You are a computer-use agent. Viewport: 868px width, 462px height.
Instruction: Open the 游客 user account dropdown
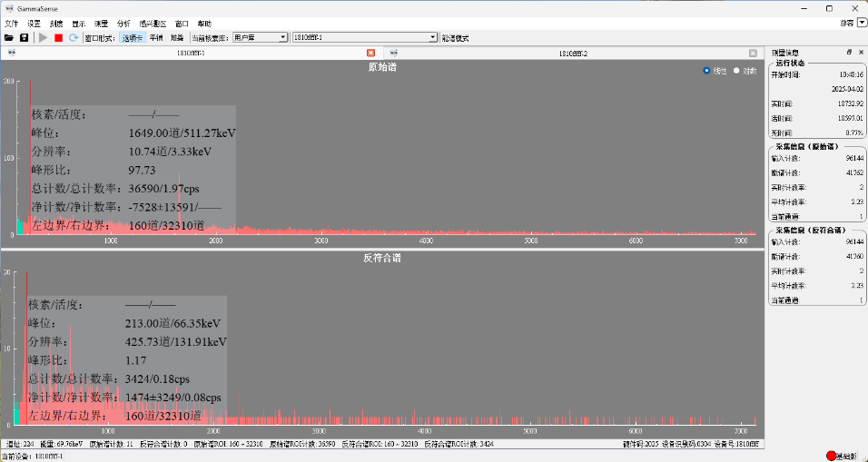pyautogui.click(x=862, y=23)
